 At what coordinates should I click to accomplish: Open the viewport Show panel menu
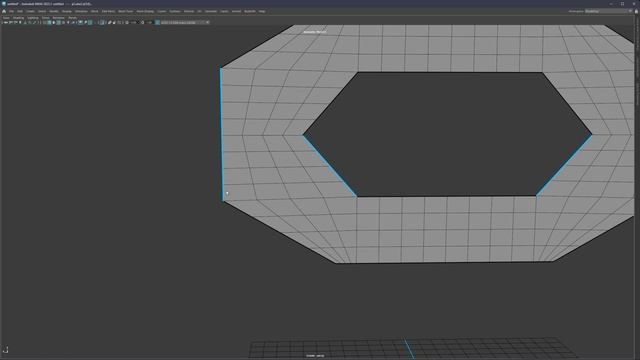click(45, 18)
